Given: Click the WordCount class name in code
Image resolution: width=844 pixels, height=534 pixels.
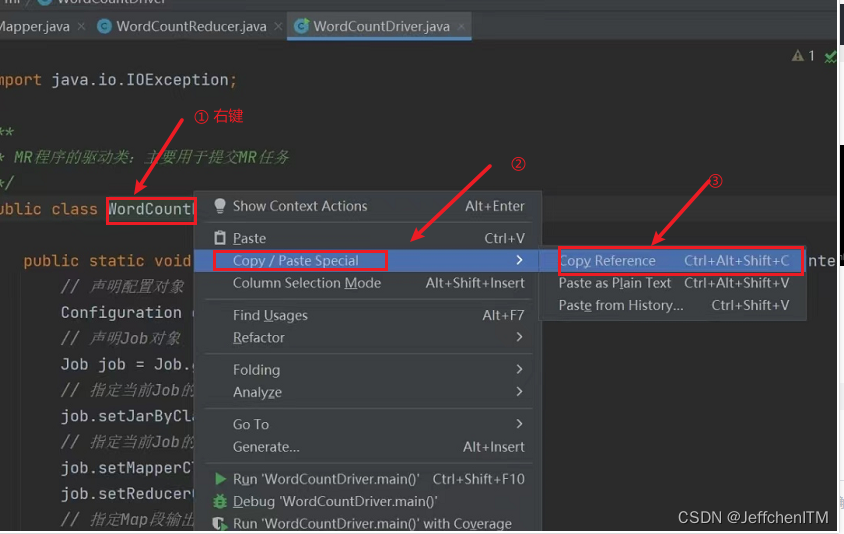Looking at the screenshot, I should (x=151, y=209).
